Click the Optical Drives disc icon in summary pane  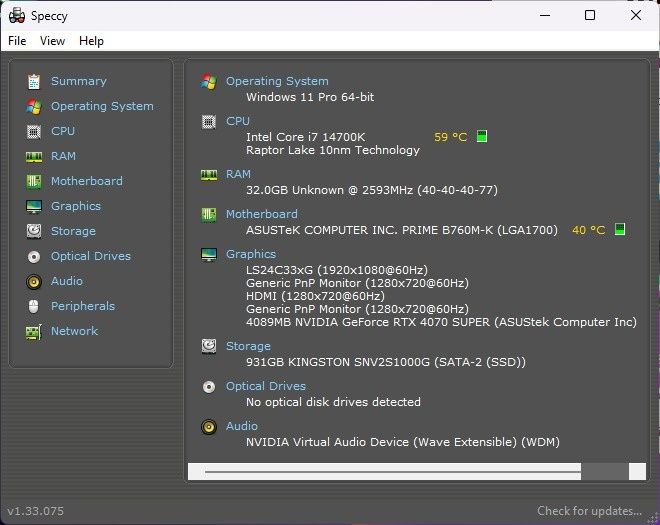pyautogui.click(x=209, y=386)
